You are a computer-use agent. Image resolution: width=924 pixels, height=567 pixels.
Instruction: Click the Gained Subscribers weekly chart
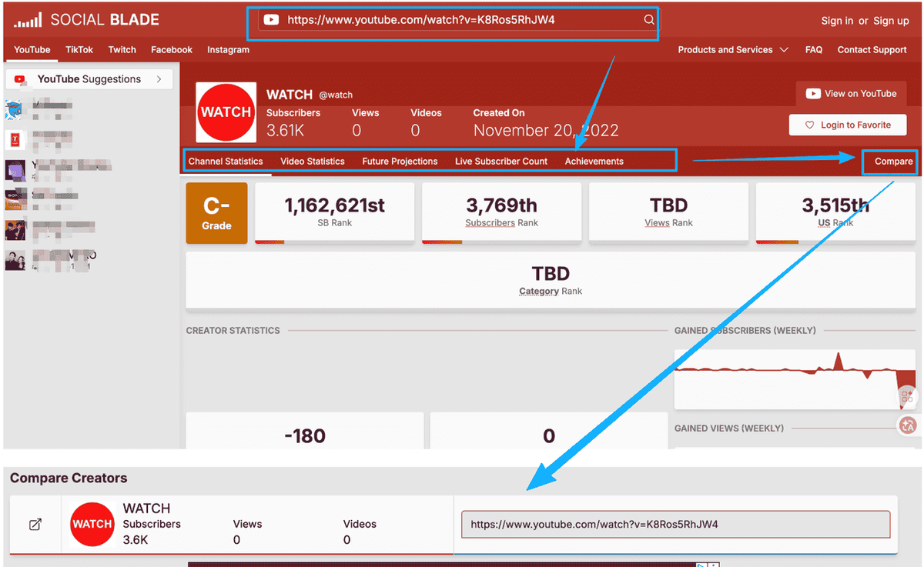(795, 379)
